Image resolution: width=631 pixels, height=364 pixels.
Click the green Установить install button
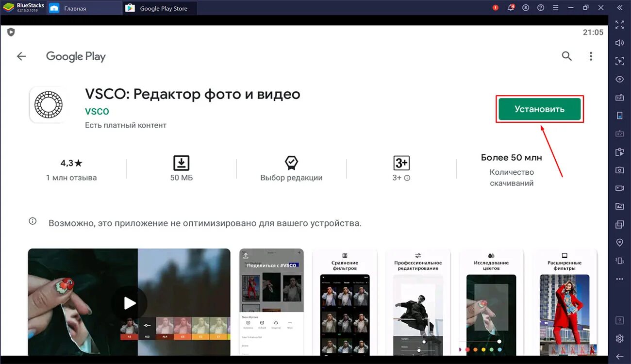point(539,109)
